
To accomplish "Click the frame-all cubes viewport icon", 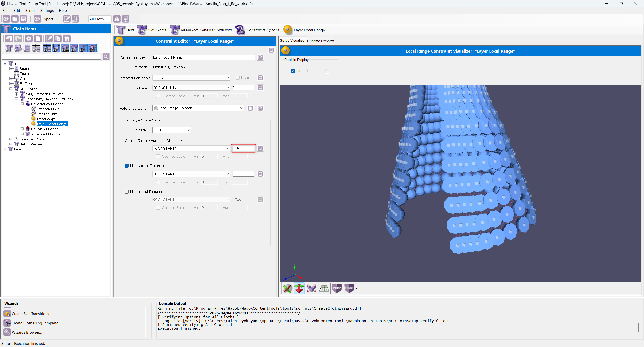I will point(311,288).
